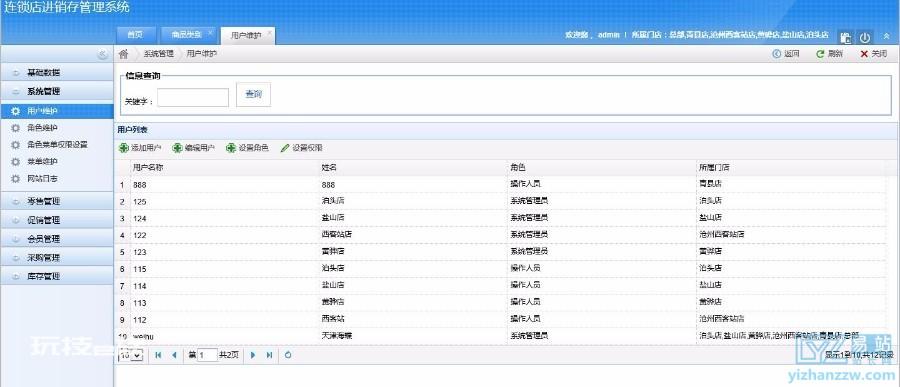This screenshot has width=900, height=387.
Task: Switch to the 首页 tab
Action: [135, 35]
